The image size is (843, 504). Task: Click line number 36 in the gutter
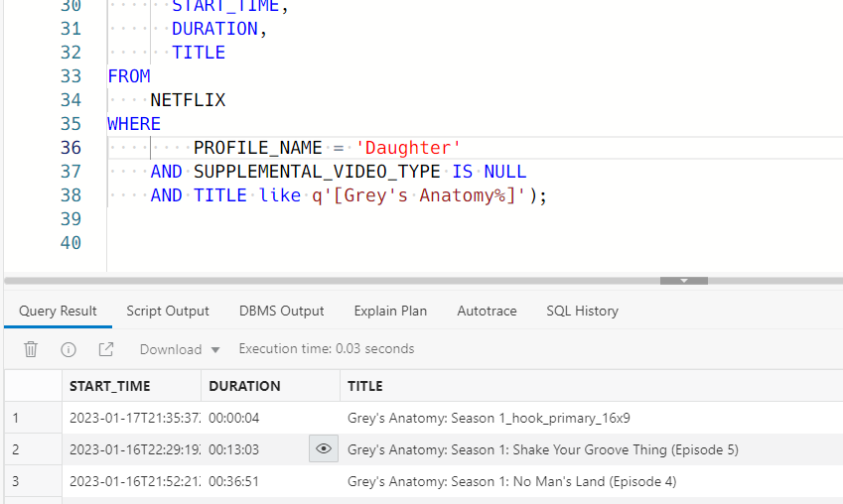pyautogui.click(x=70, y=148)
